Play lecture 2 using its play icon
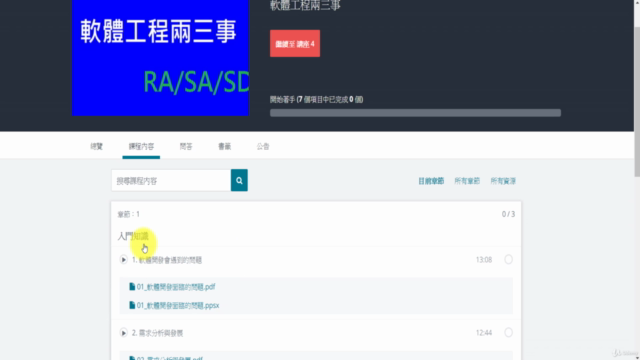The height and width of the screenshot is (360, 640). 123,333
